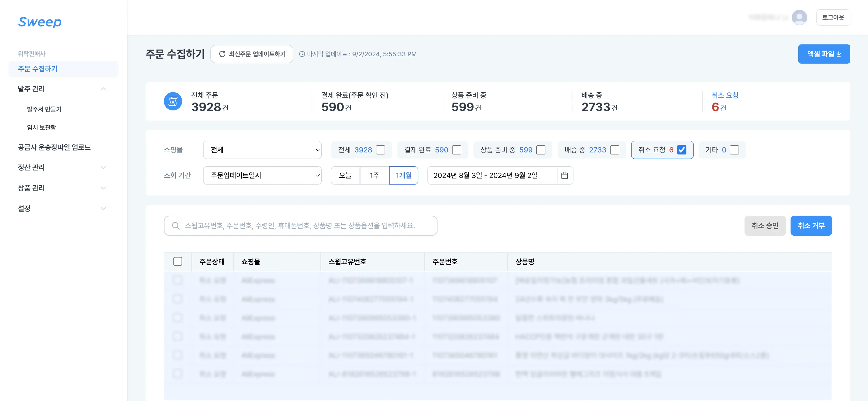Click the 배송 중 2733건 summary stat
Screen dimensions: 868x401
[599, 102]
